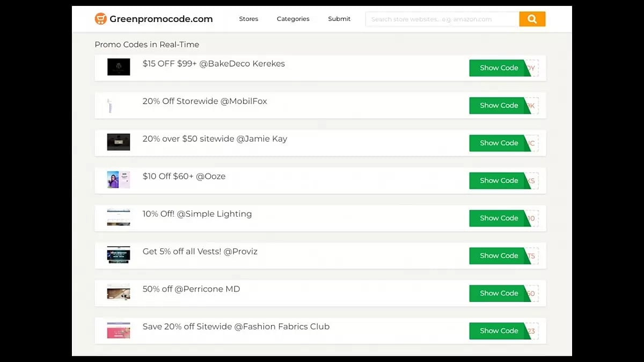Select Submit from the navigation bar
The height and width of the screenshot is (362, 644).
[339, 19]
